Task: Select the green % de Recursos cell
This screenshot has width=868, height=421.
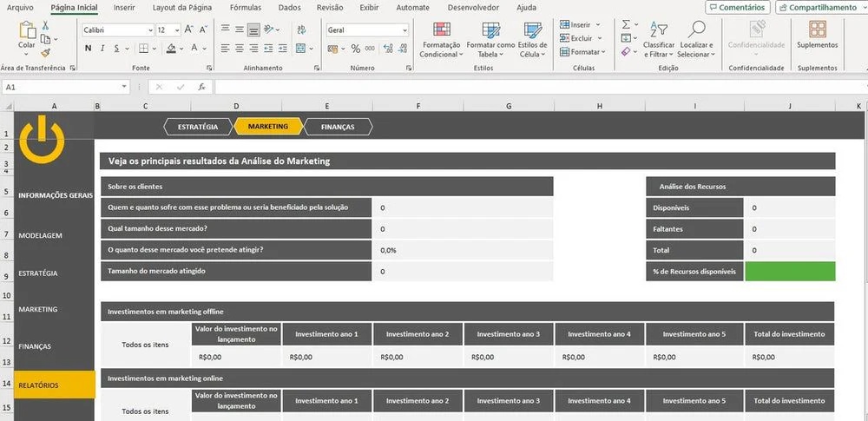Action: pos(790,272)
